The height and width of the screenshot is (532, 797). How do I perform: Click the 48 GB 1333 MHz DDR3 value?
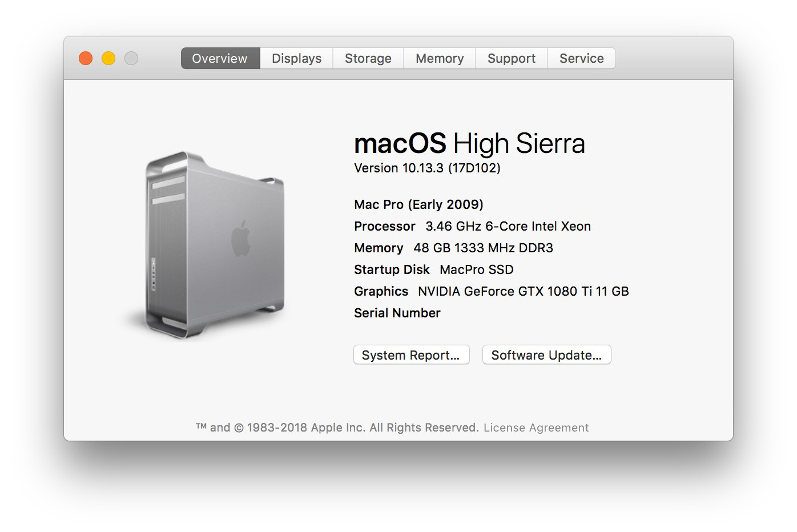pyautogui.click(x=483, y=248)
